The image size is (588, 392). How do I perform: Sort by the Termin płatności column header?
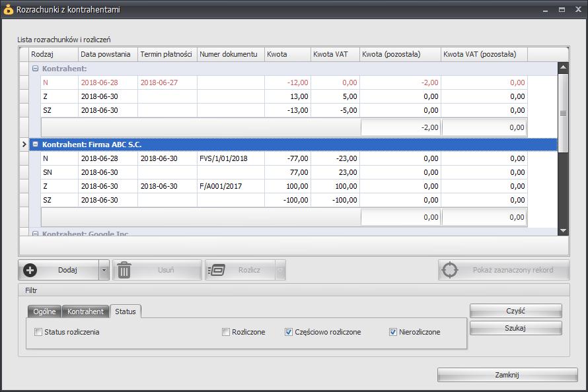pyautogui.click(x=167, y=54)
